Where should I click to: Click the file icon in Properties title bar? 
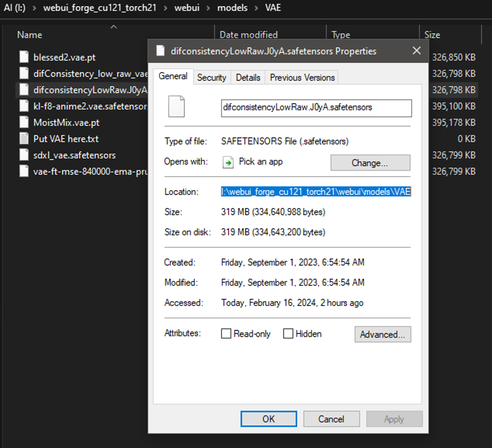pos(161,51)
